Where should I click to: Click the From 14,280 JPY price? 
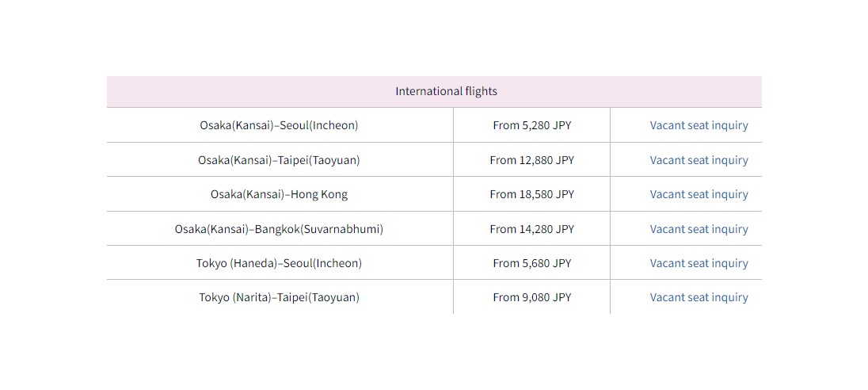532,229
